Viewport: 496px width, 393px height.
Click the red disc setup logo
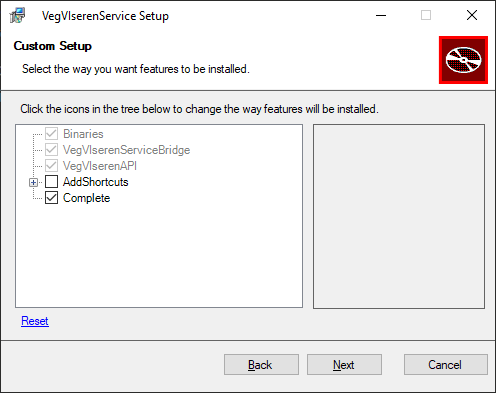[x=463, y=60]
